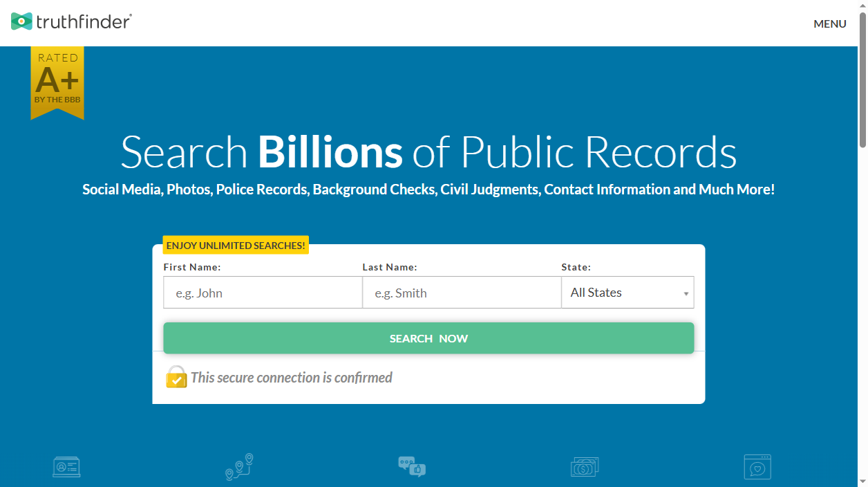Click the green SEARCH NOW button

click(x=428, y=338)
